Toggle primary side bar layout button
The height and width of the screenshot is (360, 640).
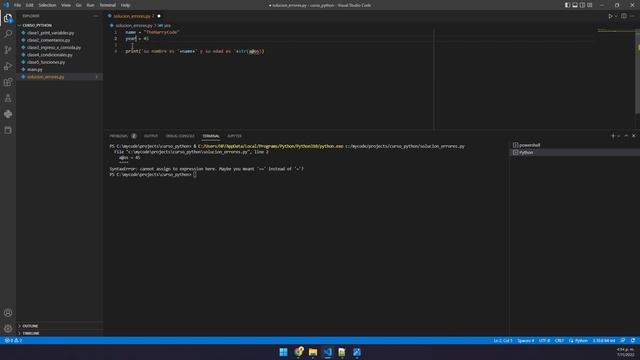point(567,5)
